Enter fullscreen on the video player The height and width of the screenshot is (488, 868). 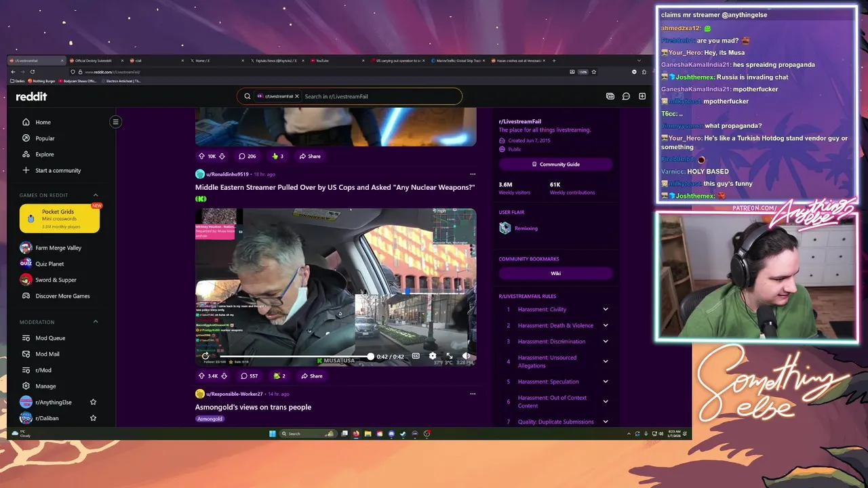click(x=449, y=356)
